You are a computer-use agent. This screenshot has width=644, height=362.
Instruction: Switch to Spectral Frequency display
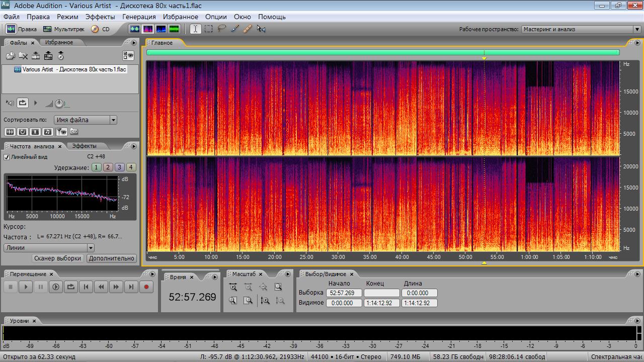[148, 29]
